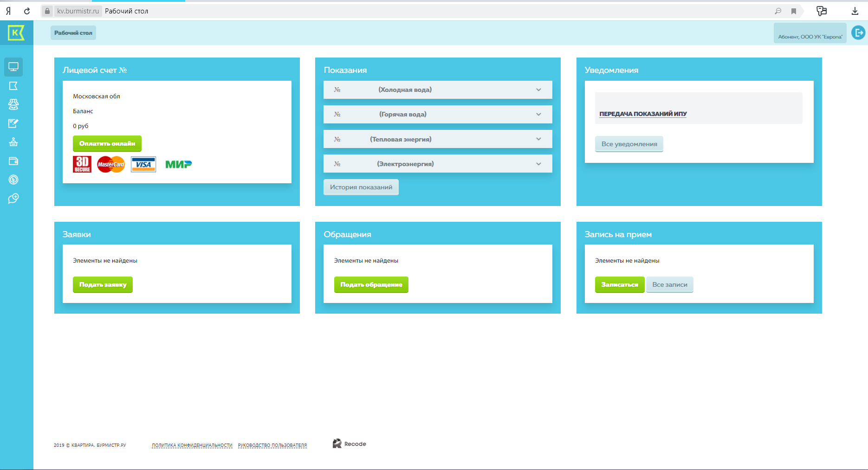Open the flag icon in the sidebar
This screenshot has height=470, width=868.
[13, 86]
